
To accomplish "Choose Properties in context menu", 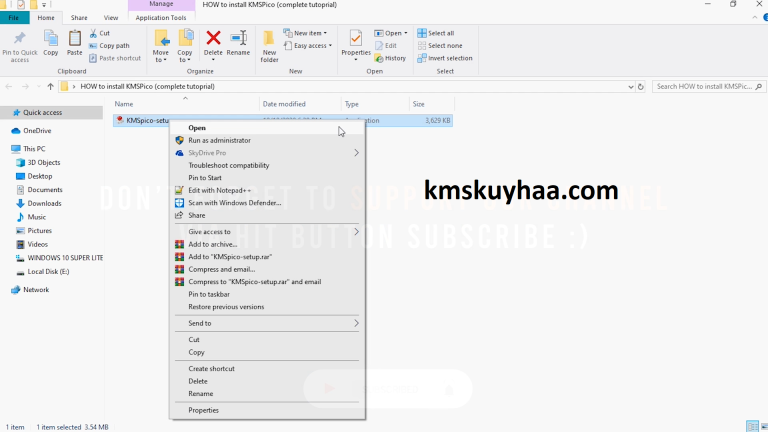I will [x=267, y=410].
